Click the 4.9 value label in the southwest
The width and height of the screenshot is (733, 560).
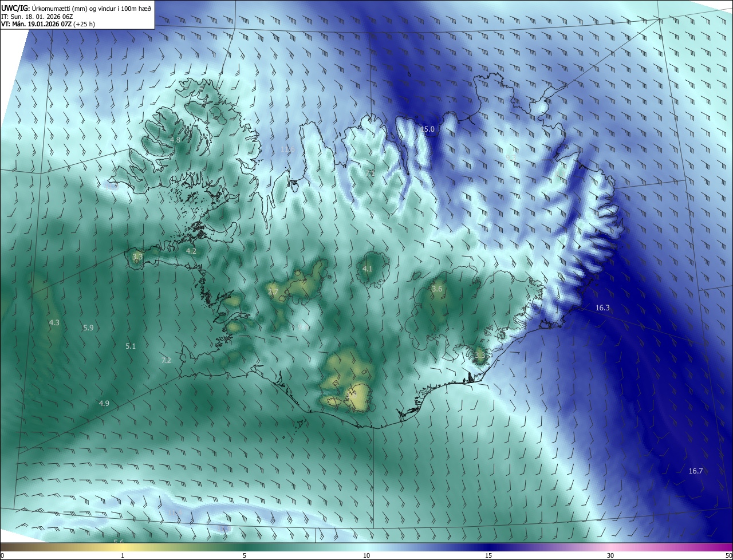pos(104,403)
